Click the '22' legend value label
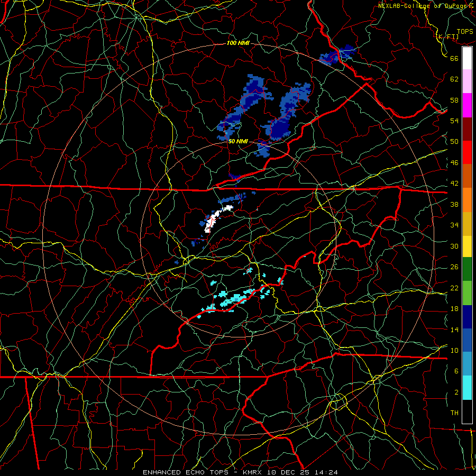 [x=454, y=288]
